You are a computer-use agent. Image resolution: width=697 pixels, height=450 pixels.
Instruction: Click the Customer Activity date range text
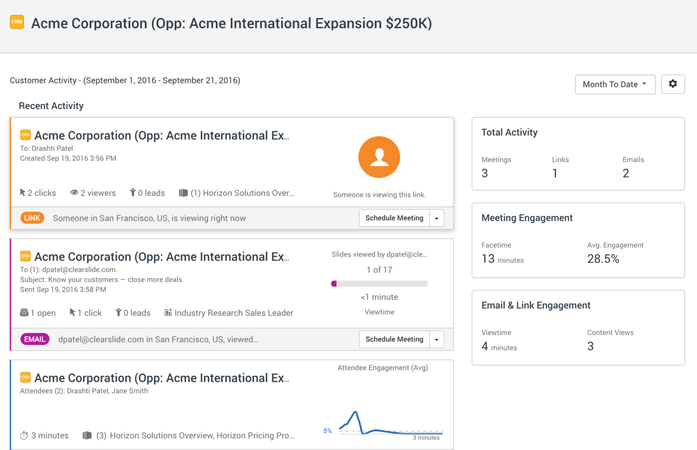click(x=125, y=80)
